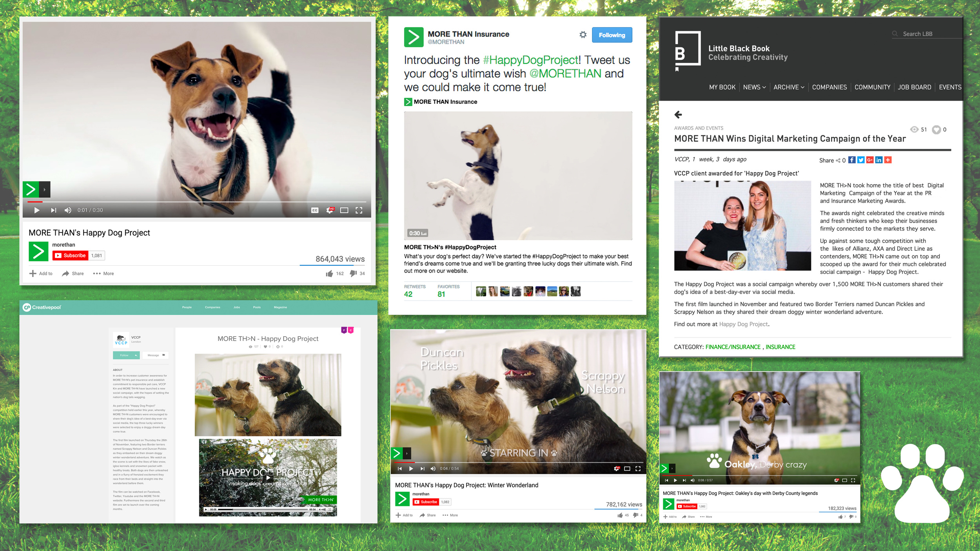Toggle theater mode on Happy Dog Project video

click(x=344, y=210)
